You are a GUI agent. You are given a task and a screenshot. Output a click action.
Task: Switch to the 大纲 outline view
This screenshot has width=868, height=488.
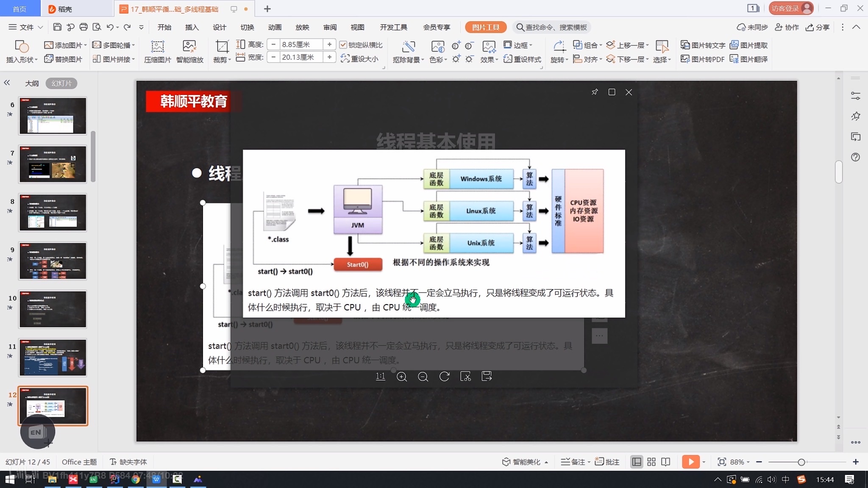(32, 83)
